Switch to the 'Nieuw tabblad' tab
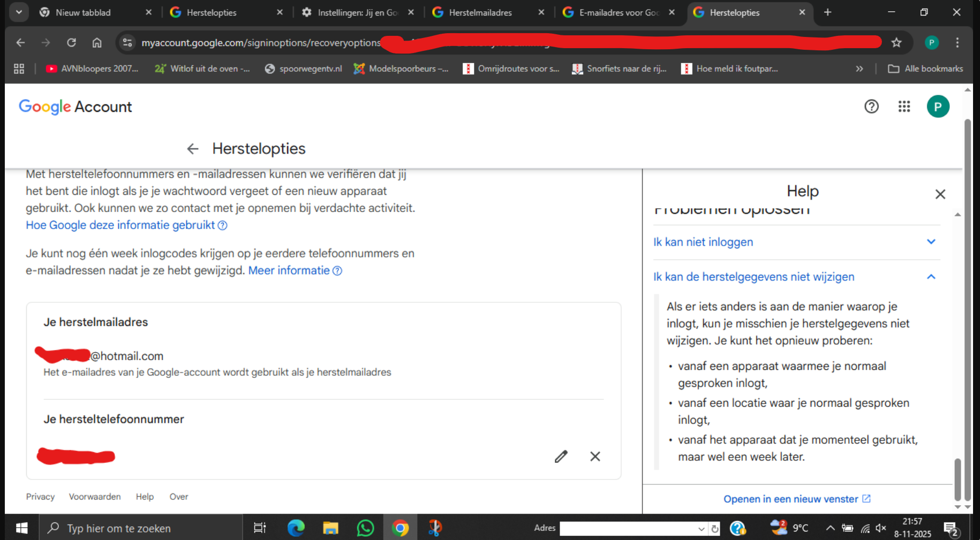The height and width of the screenshot is (540, 980). click(x=96, y=12)
